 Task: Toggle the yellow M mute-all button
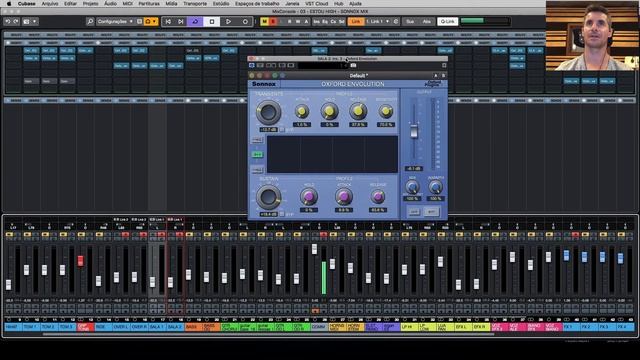[x=264, y=22]
